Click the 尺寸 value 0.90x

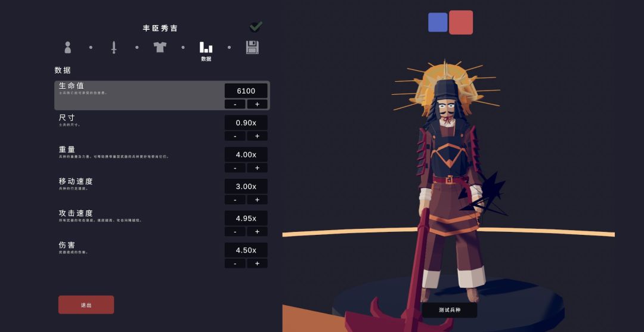[x=246, y=123]
